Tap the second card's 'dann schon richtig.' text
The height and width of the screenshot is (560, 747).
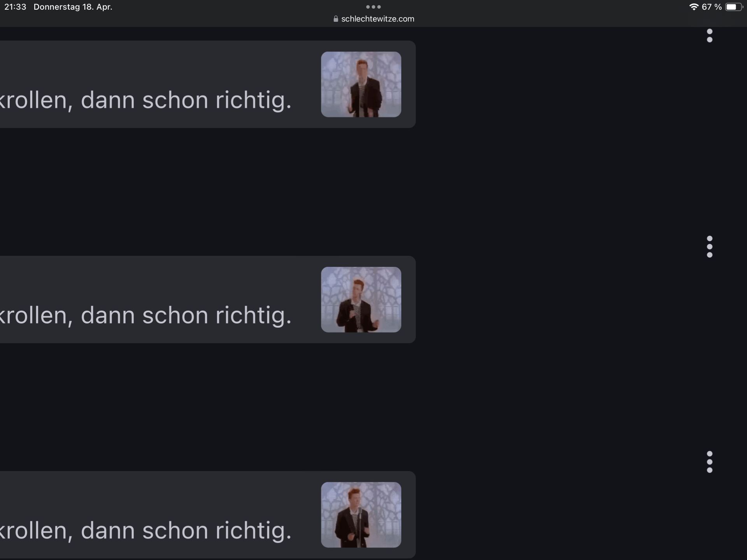(186, 315)
